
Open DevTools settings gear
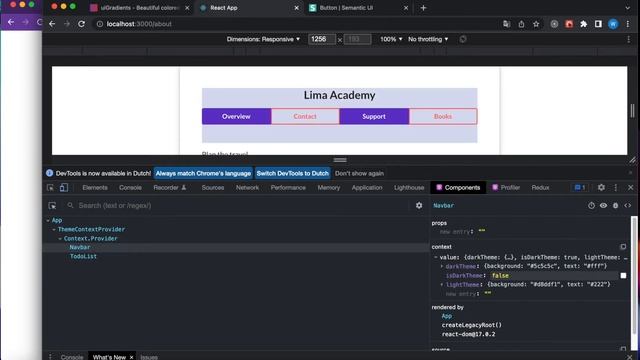coord(601,187)
